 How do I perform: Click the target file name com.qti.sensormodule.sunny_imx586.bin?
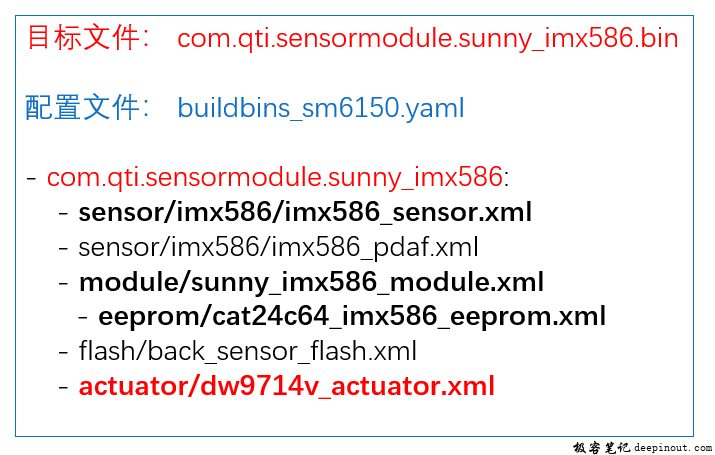pyautogui.click(x=428, y=38)
